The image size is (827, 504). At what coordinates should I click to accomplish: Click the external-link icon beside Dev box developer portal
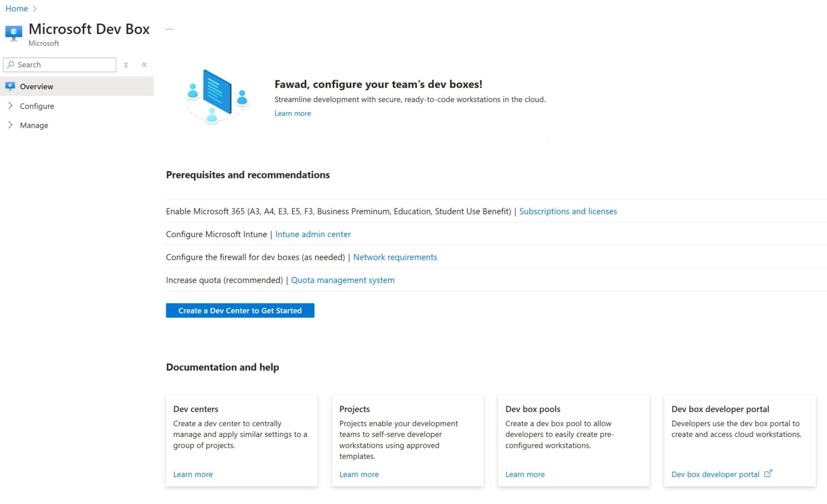[768, 473]
